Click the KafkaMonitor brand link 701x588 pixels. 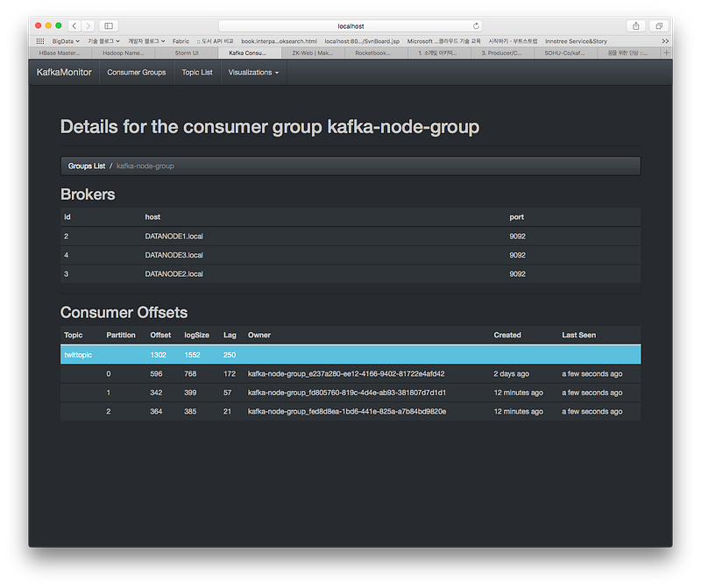pos(64,73)
